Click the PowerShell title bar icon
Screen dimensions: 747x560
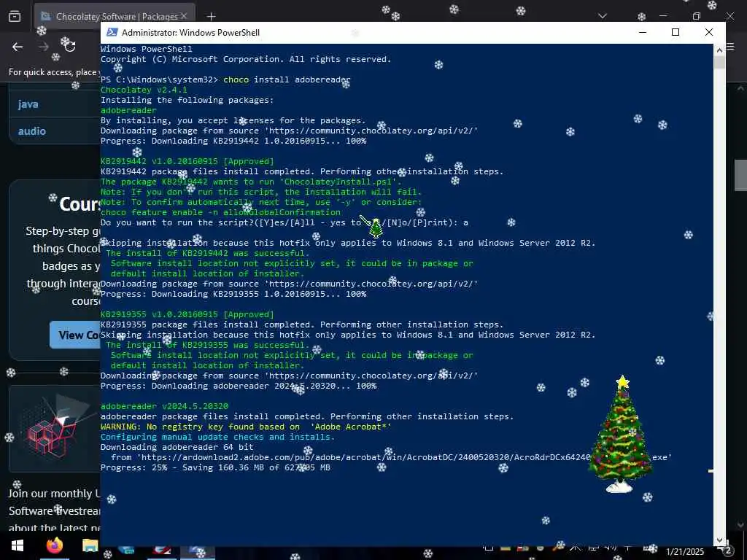tap(112, 32)
